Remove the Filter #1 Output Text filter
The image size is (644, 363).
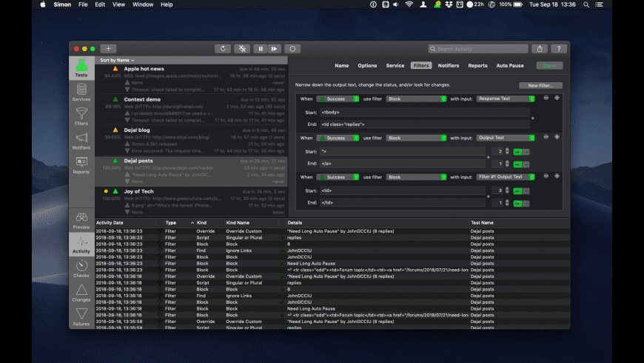[x=546, y=176]
